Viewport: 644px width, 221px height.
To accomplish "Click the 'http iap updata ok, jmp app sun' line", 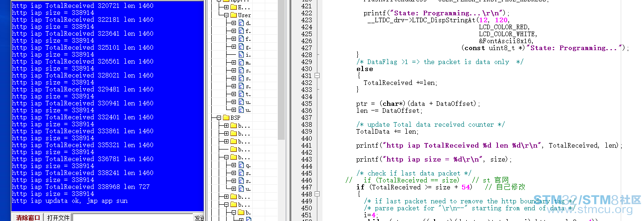I will coord(70,201).
